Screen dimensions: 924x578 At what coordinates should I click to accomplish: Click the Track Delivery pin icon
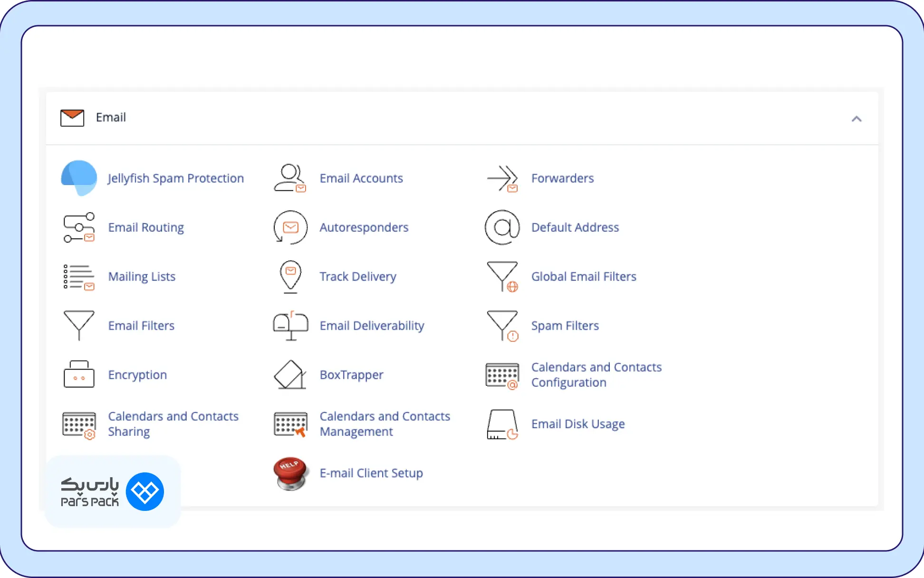click(x=290, y=276)
